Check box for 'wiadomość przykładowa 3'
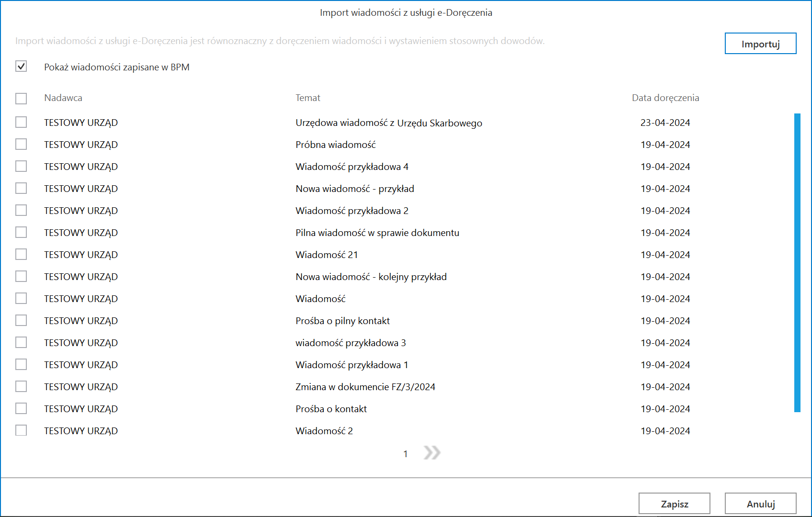Screen dimensions: 812x517 pos(21,343)
